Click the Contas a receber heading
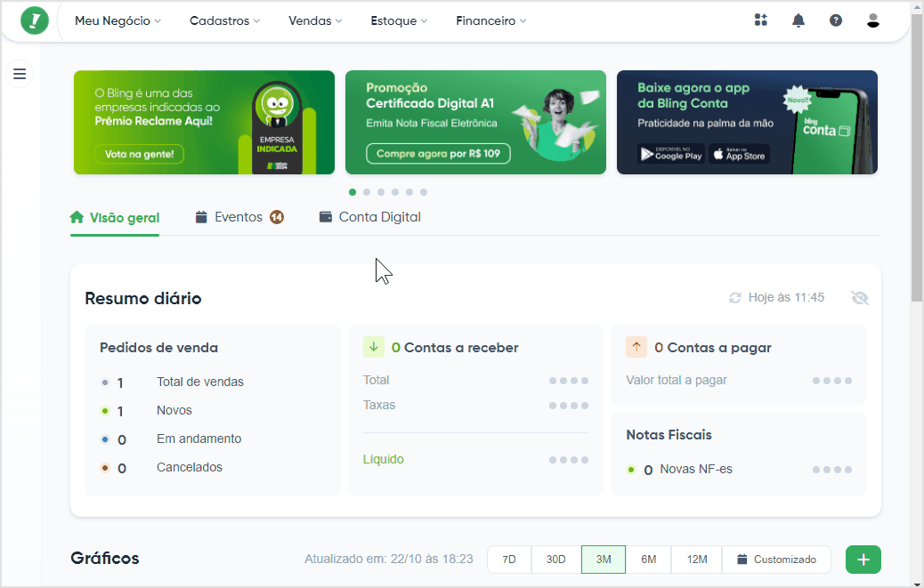Screen dimensions: 924x588 coord(455,348)
